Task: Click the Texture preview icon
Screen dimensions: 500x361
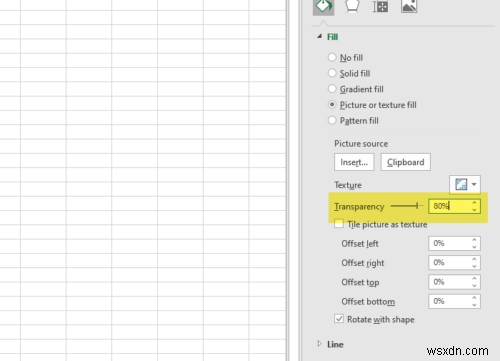Action: (461, 184)
